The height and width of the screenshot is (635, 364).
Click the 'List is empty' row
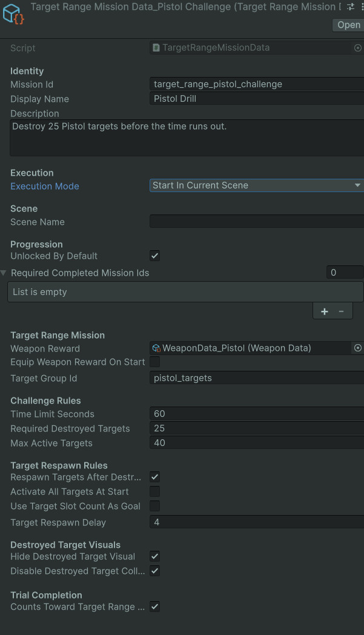click(x=185, y=292)
